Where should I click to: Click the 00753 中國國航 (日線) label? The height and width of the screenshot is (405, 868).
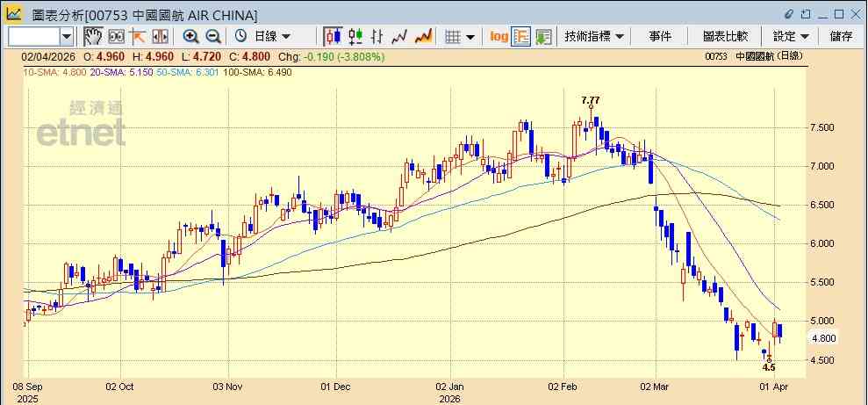point(754,56)
